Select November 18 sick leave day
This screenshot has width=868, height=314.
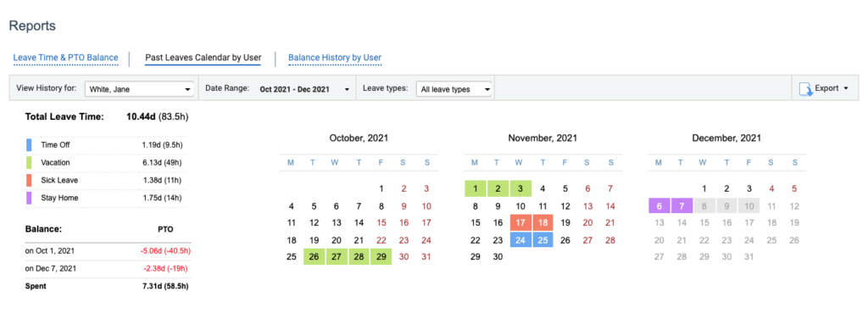click(543, 222)
